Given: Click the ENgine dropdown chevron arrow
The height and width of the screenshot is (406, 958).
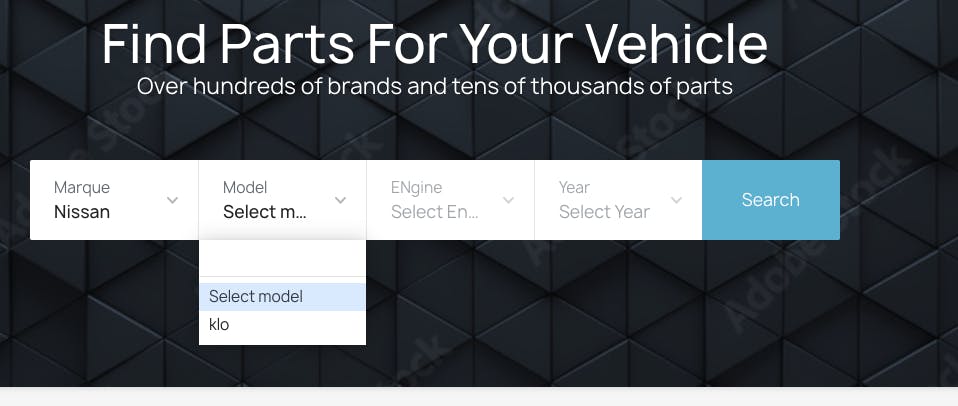Looking at the screenshot, I should pos(509,200).
